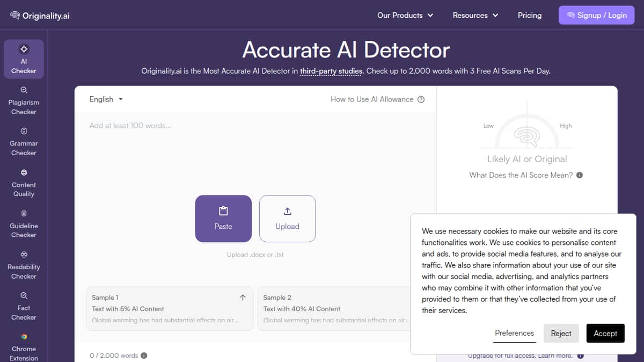Click the Upload button

(287, 219)
